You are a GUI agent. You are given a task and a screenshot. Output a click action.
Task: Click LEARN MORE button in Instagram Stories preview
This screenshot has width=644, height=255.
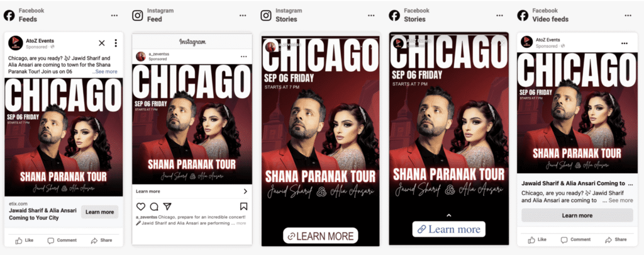click(x=320, y=235)
